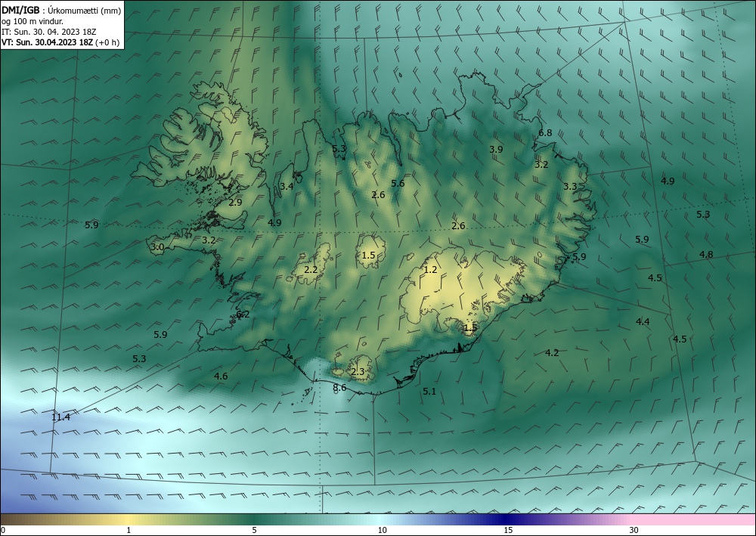This screenshot has height=536, width=756.
Task: Click the colorbar tick label '0'
Action: 3,530
